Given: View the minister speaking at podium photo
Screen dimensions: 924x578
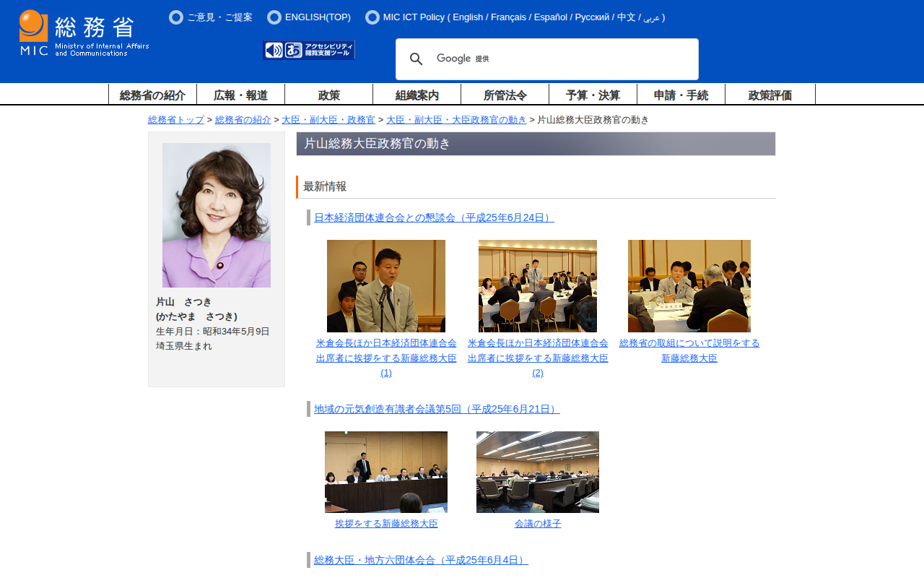Looking at the screenshot, I should click(386, 286).
